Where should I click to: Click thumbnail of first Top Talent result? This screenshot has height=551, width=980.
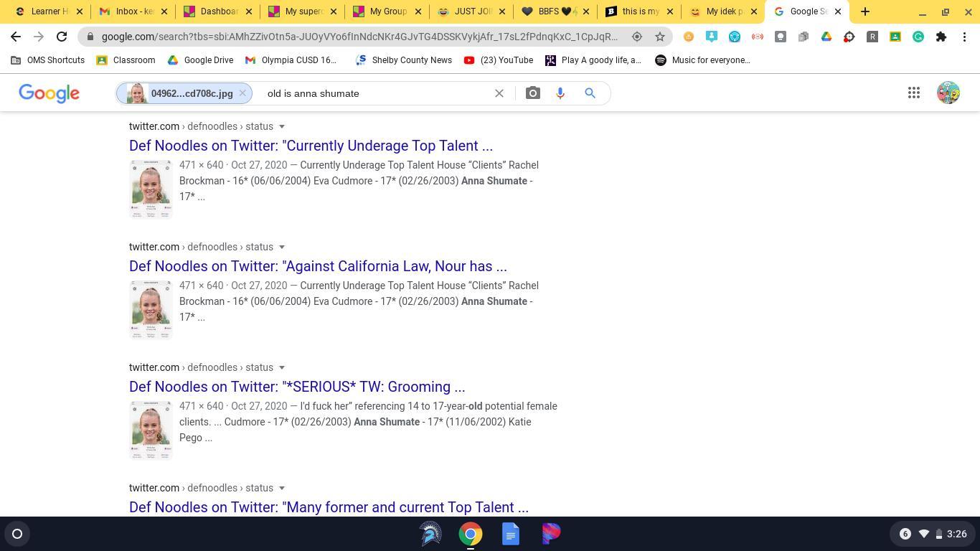pos(151,189)
